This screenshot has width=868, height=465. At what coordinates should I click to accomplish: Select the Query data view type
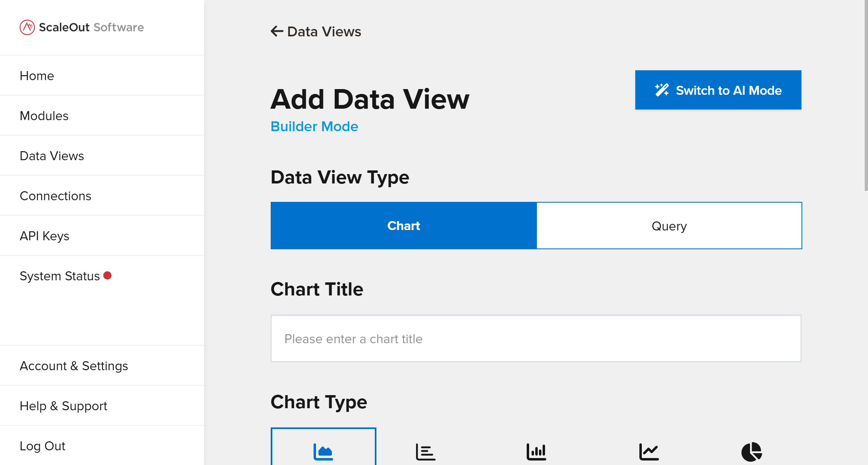pyautogui.click(x=669, y=226)
